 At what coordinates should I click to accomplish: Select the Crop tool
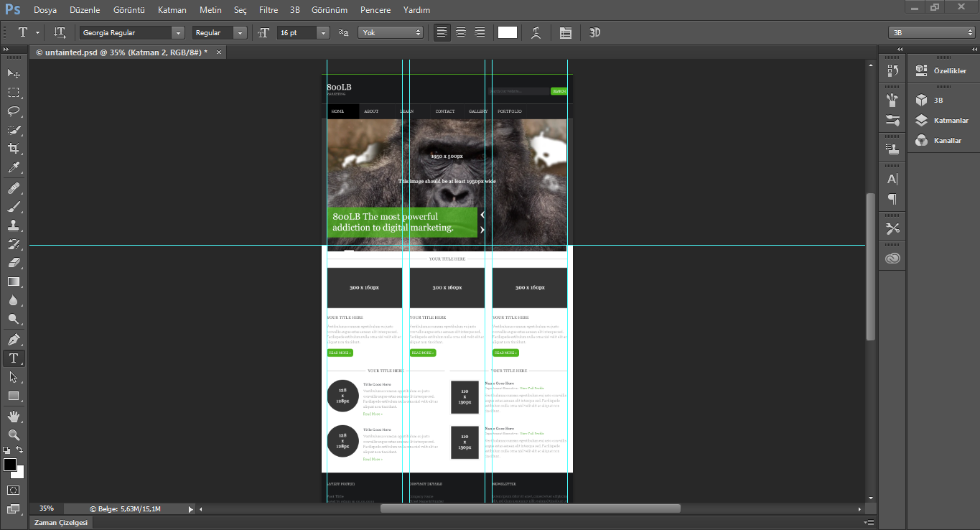[14, 149]
